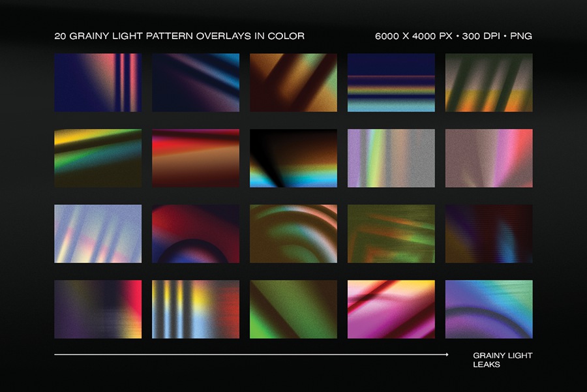
Task: Open the magenta overlay with yellow diagonal light
Action: point(391,310)
